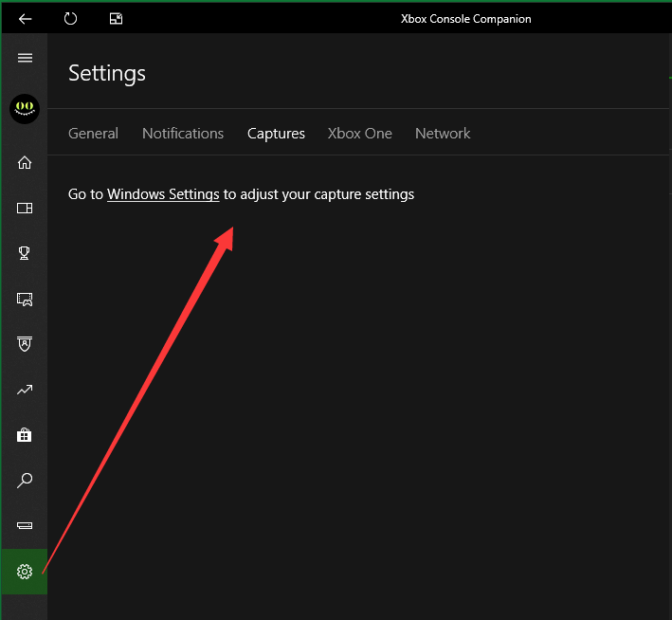Image resolution: width=672 pixels, height=620 pixels.
Task: Open Search magnifier icon
Action: [x=25, y=481]
